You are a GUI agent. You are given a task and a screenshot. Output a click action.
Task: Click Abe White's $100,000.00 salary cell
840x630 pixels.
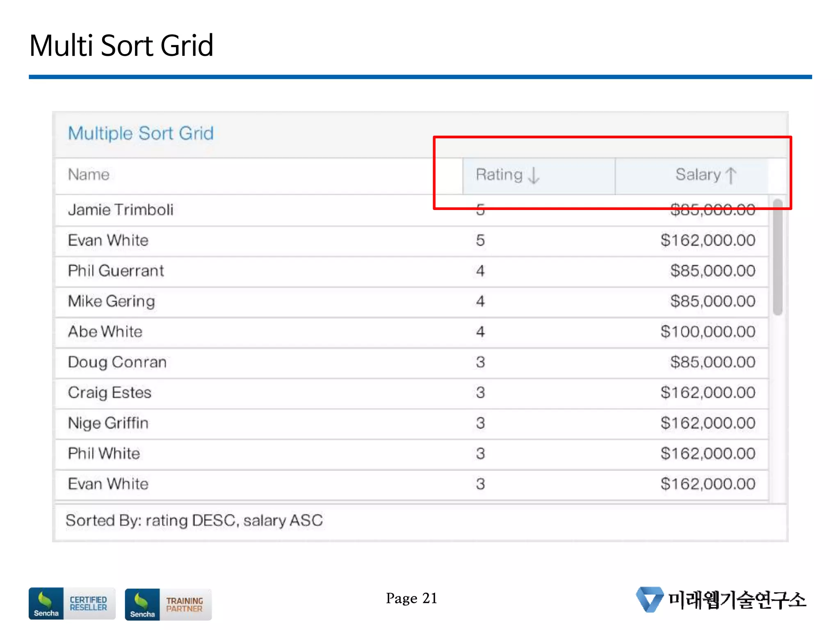coord(708,332)
